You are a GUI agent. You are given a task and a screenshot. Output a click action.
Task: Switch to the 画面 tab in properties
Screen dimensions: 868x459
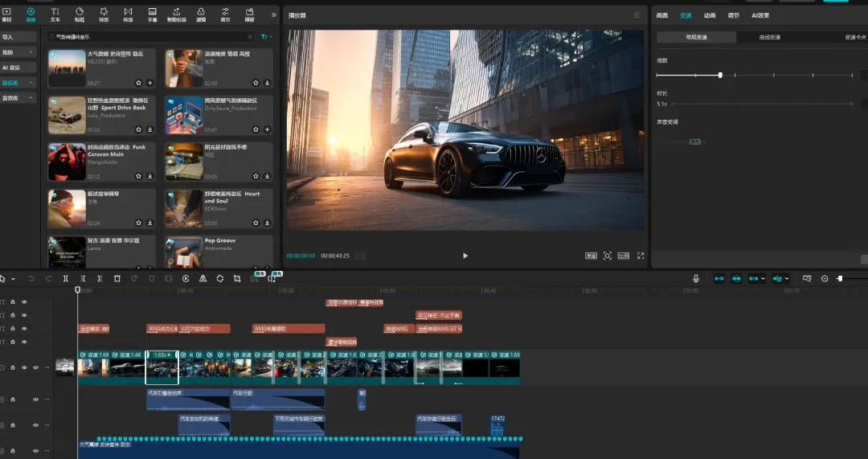tap(662, 15)
